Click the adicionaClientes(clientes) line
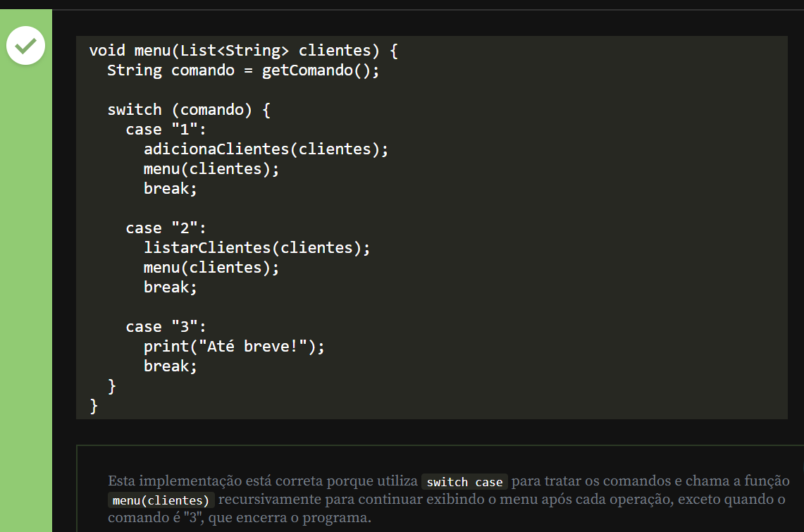 (266, 149)
